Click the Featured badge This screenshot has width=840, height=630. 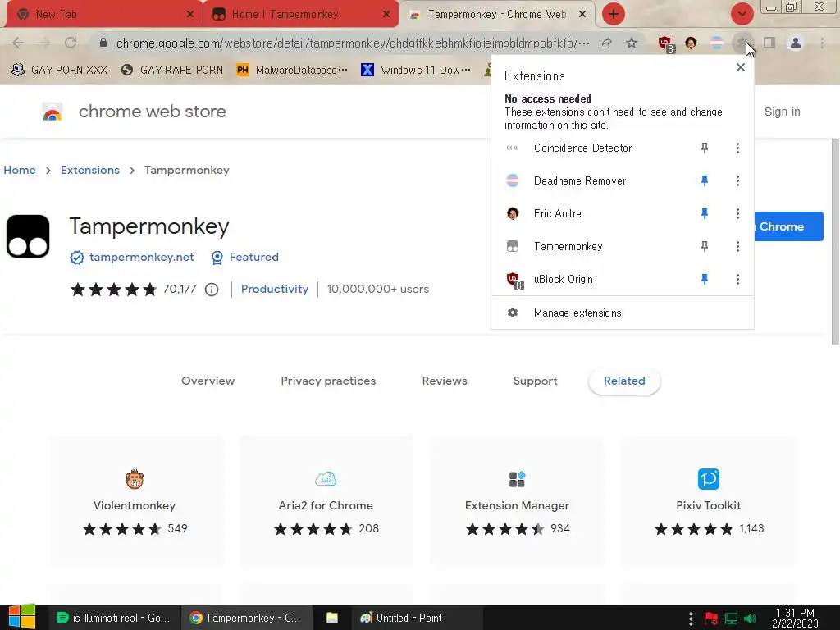[244, 257]
